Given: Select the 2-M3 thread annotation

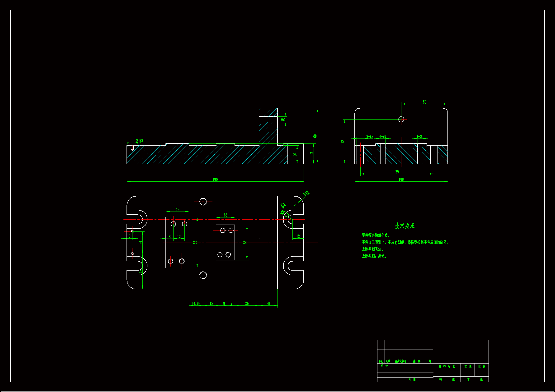Looking at the screenshot, I should (139, 141).
